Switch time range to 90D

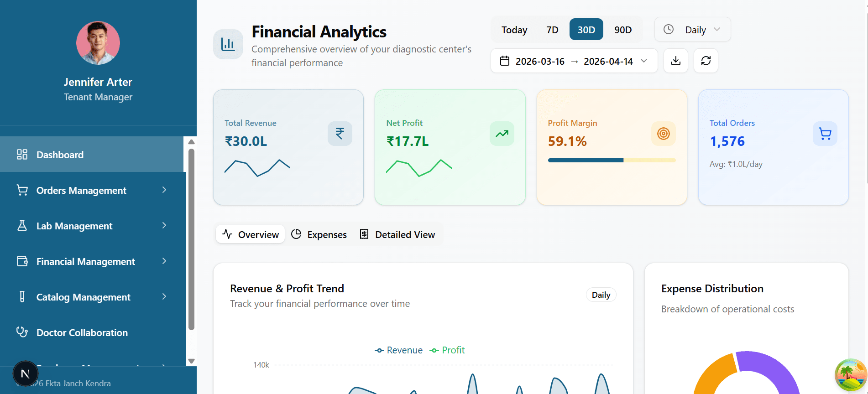[x=622, y=30]
